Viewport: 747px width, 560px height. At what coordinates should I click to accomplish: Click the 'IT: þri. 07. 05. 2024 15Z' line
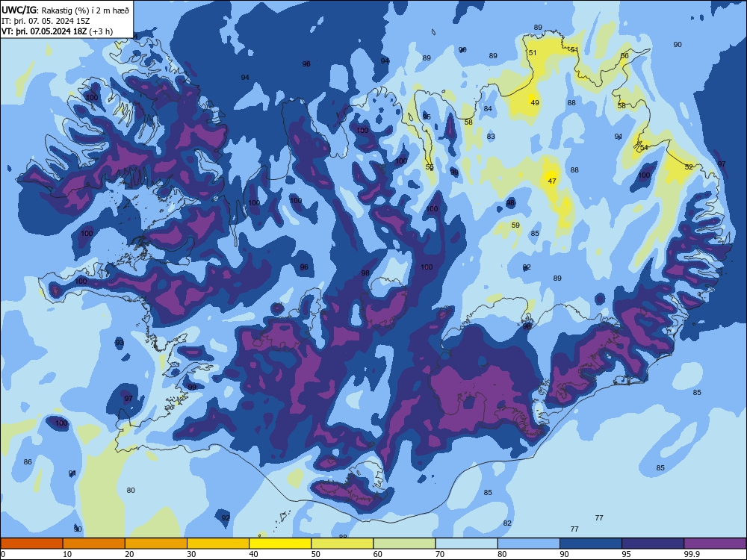coord(46,21)
